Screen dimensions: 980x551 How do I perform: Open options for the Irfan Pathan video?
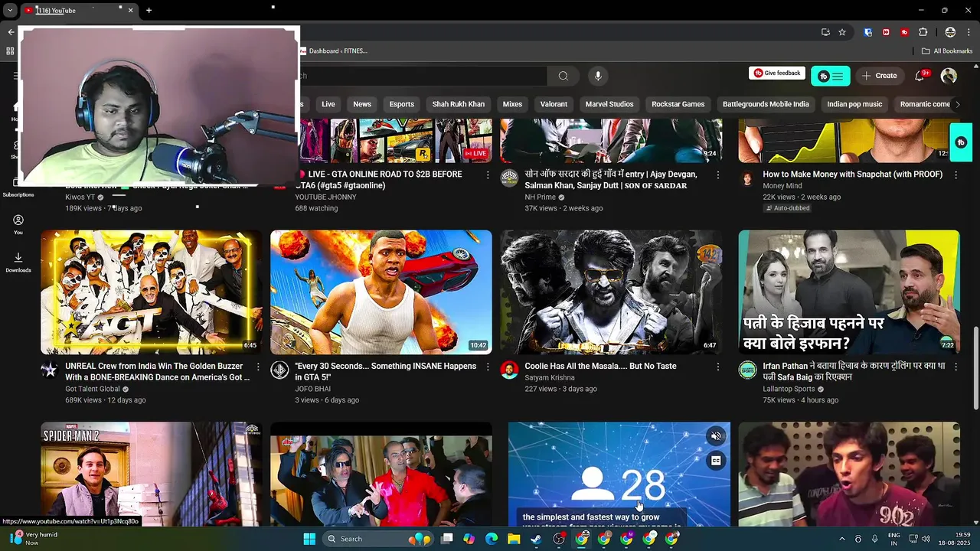[955, 367]
